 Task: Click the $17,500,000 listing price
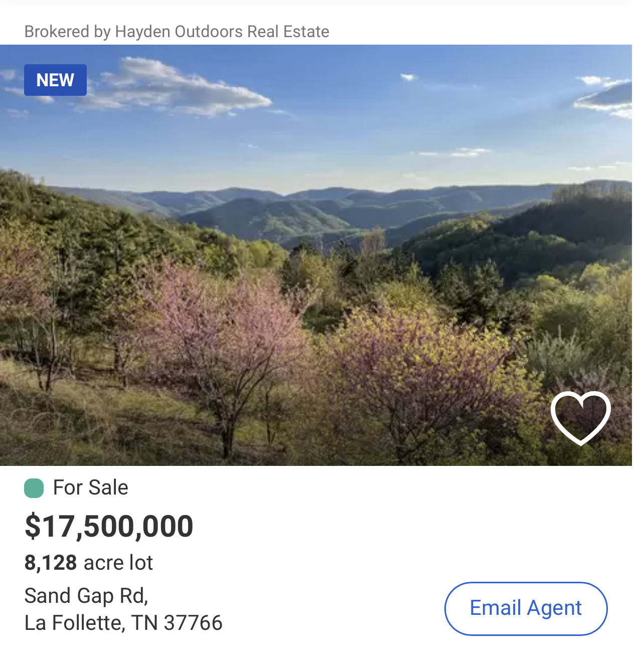tap(109, 526)
